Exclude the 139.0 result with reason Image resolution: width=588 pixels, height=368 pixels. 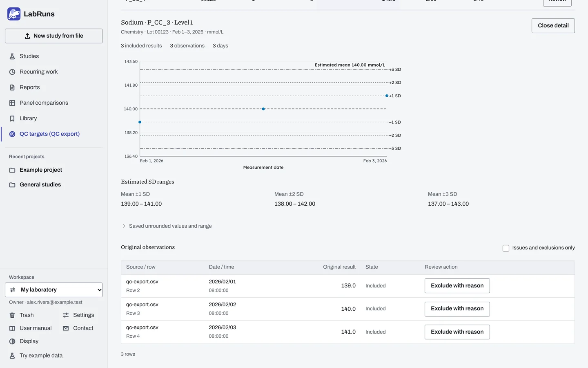457,286
